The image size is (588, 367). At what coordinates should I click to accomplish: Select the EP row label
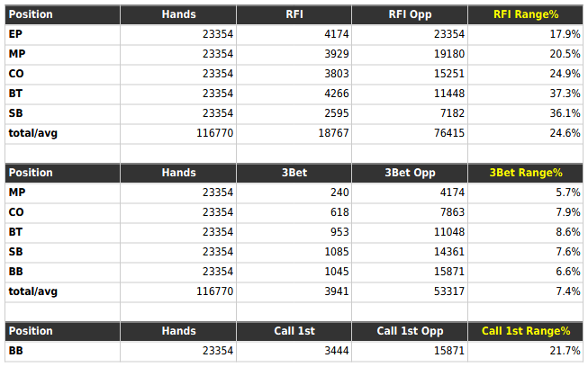[15, 34]
